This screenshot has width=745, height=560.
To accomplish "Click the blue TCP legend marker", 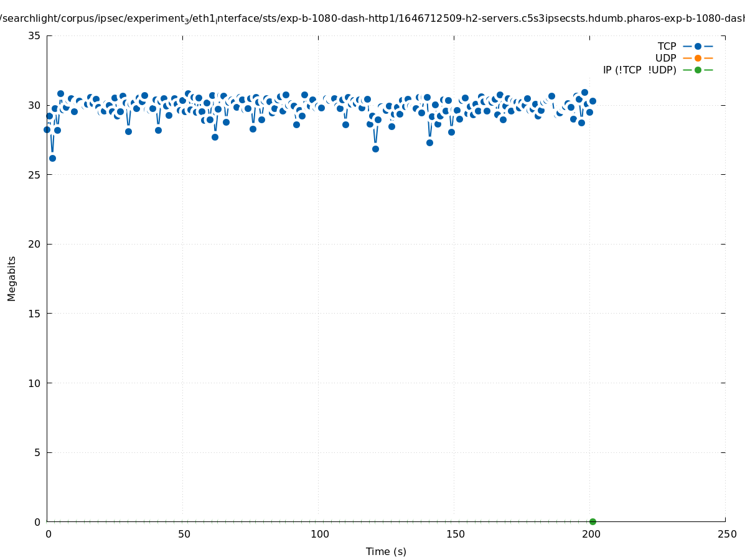I will [698, 46].
